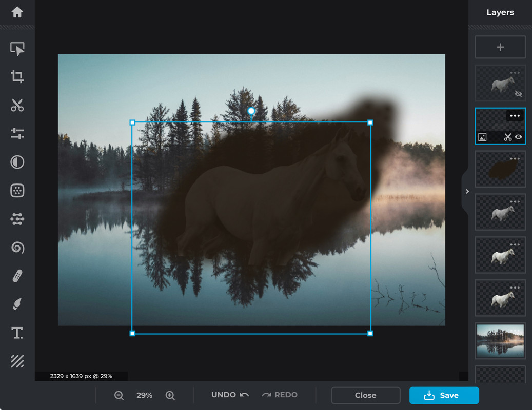Select the first horse layer below the blob layer
This screenshot has width=532, height=410.
[500, 212]
